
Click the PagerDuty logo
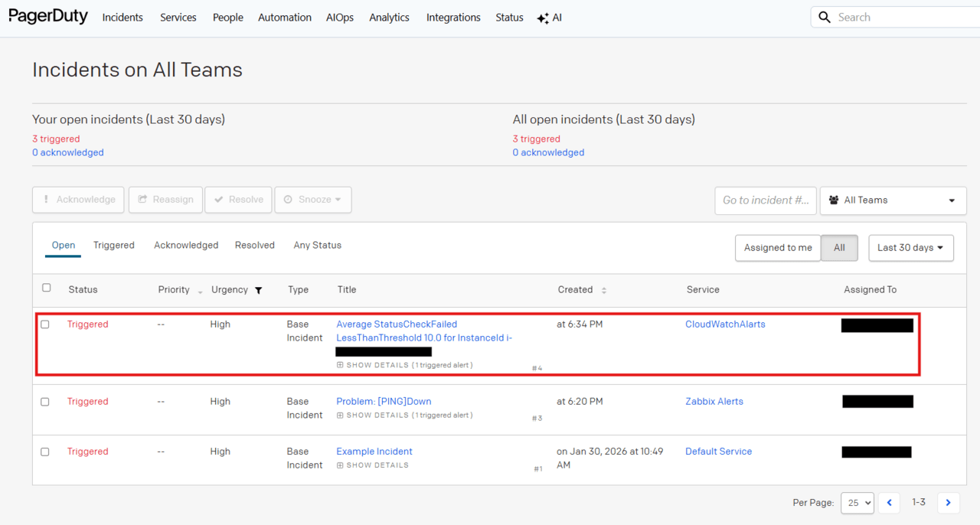(x=48, y=17)
